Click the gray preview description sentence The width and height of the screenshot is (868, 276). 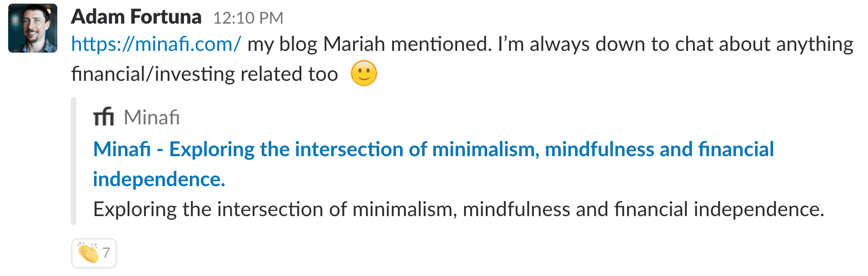click(458, 210)
